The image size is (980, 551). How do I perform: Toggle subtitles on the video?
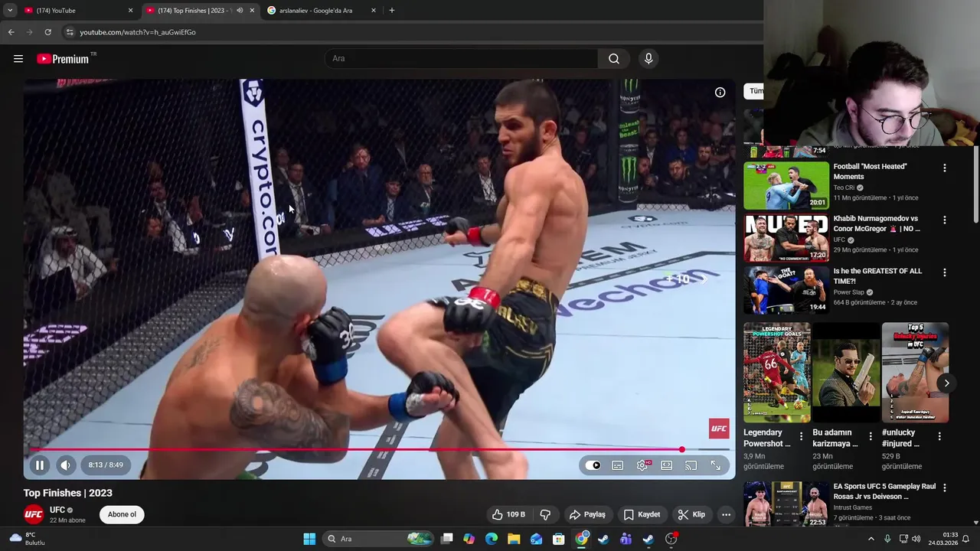pyautogui.click(x=618, y=465)
